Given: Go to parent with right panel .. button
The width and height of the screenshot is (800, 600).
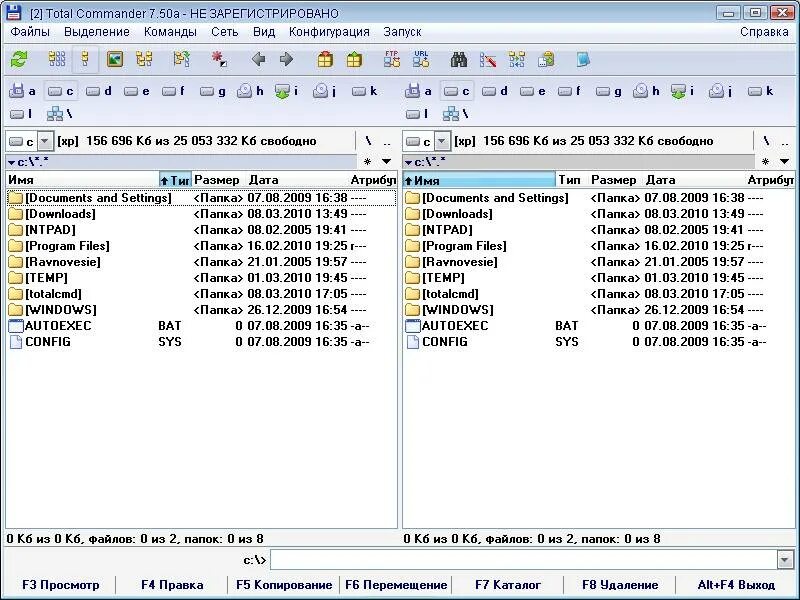Looking at the screenshot, I should pos(785,141).
